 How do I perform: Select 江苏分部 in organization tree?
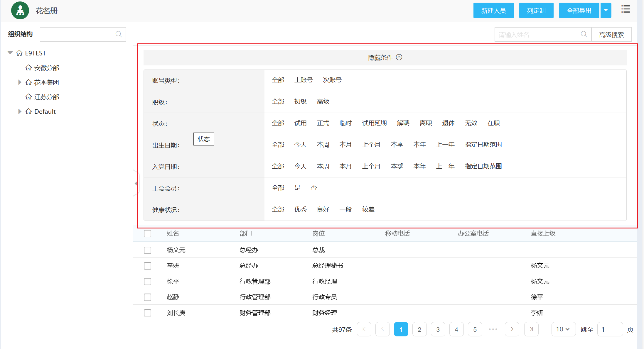tap(46, 97)
